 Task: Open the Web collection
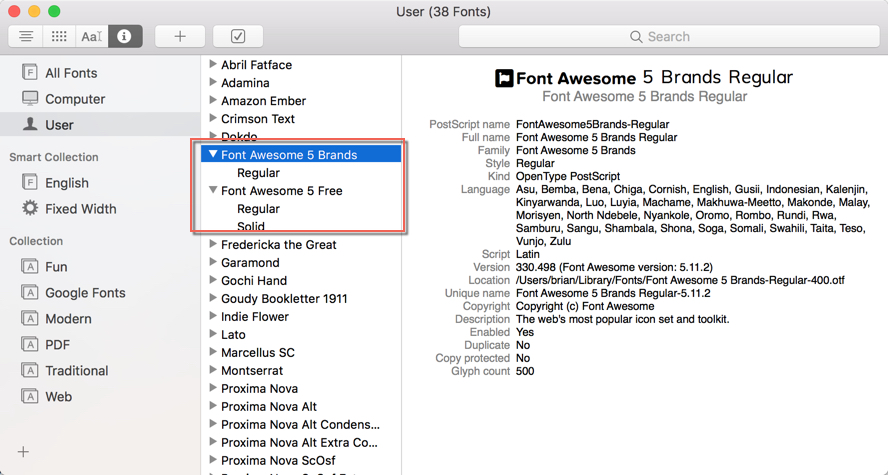100,397
